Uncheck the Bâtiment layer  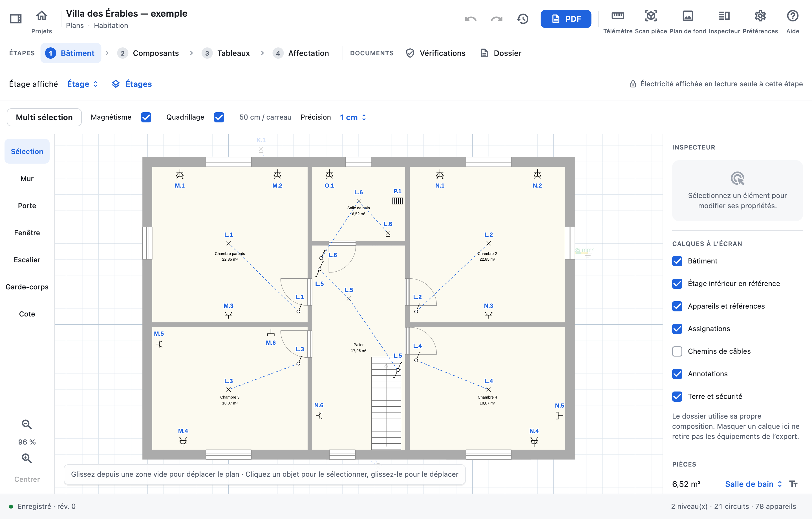[677, 261]
